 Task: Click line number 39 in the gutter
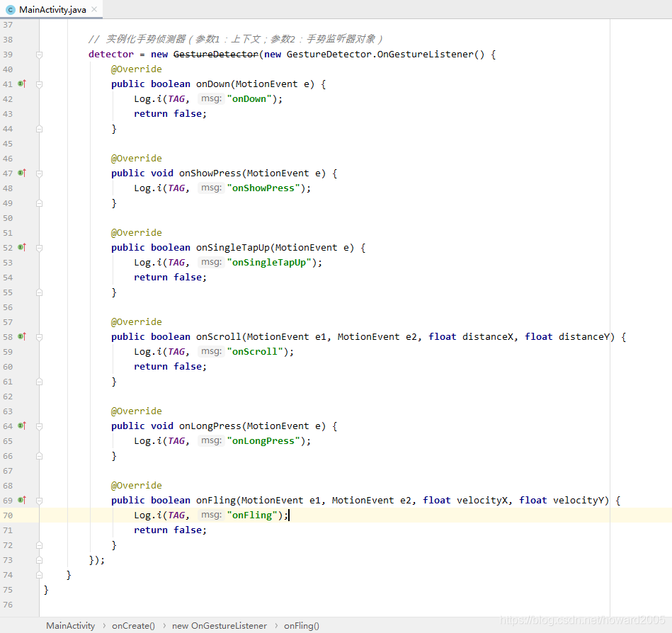tap(8, 55)
